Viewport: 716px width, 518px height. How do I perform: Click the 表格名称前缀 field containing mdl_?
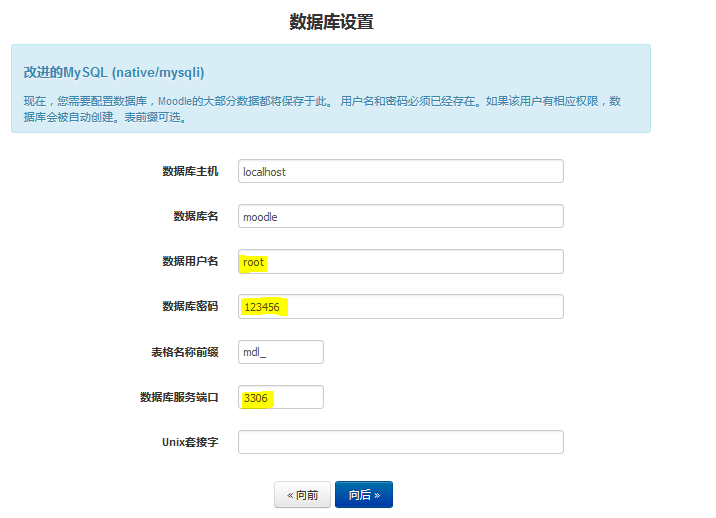click(x=280, y=352)
